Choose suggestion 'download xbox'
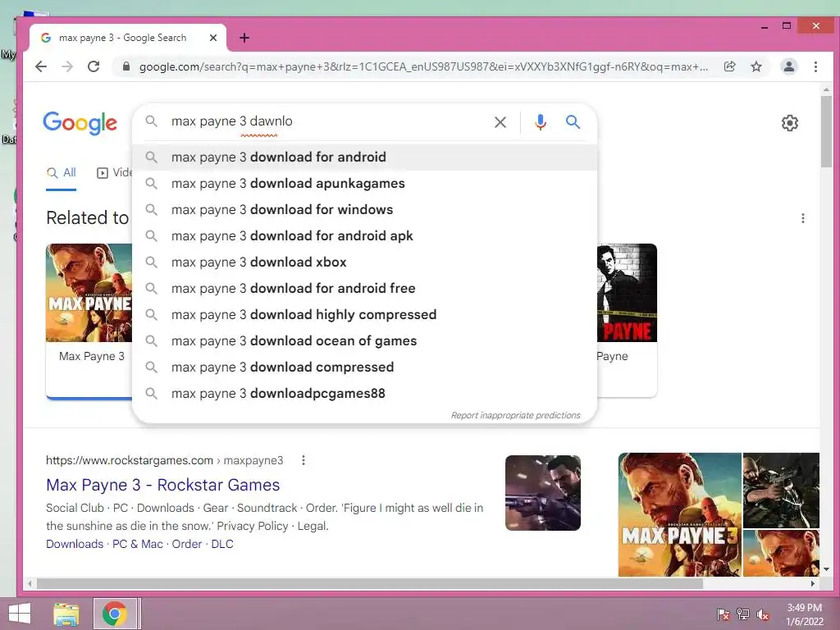This screenshot has width=840, height=630. point(365,262)
